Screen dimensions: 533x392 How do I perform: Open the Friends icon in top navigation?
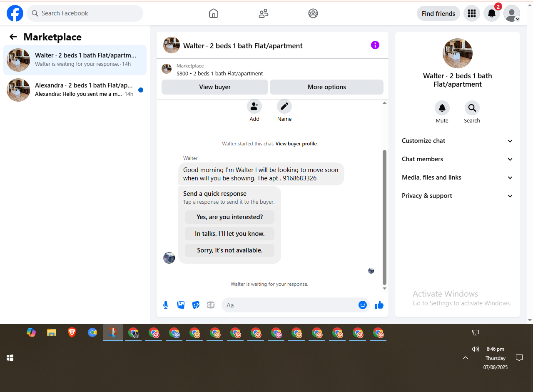(264, 13)
